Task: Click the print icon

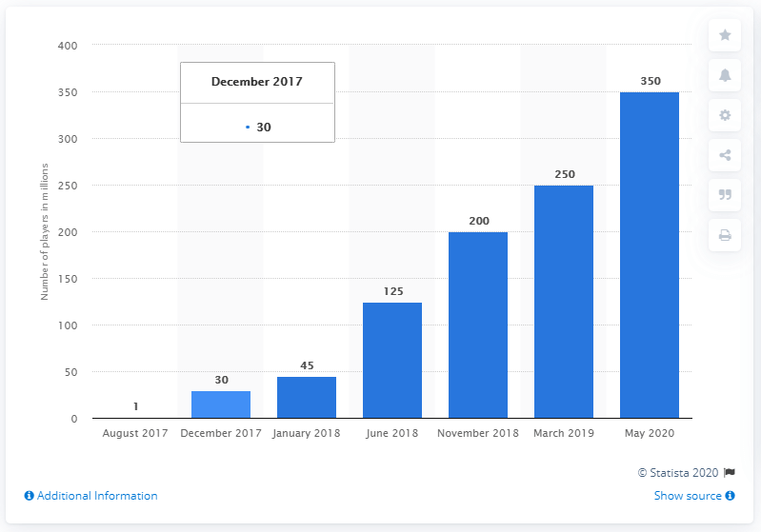Action: (725, 235)
